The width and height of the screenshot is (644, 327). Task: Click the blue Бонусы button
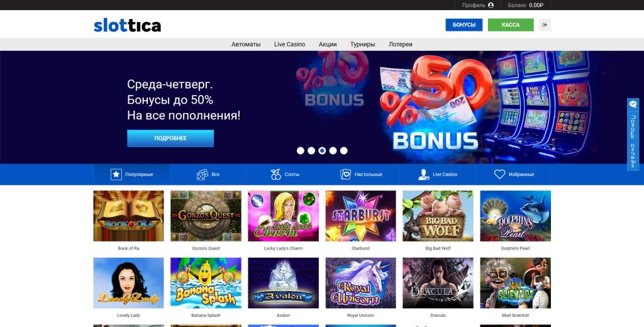click(x=464, y=25)
